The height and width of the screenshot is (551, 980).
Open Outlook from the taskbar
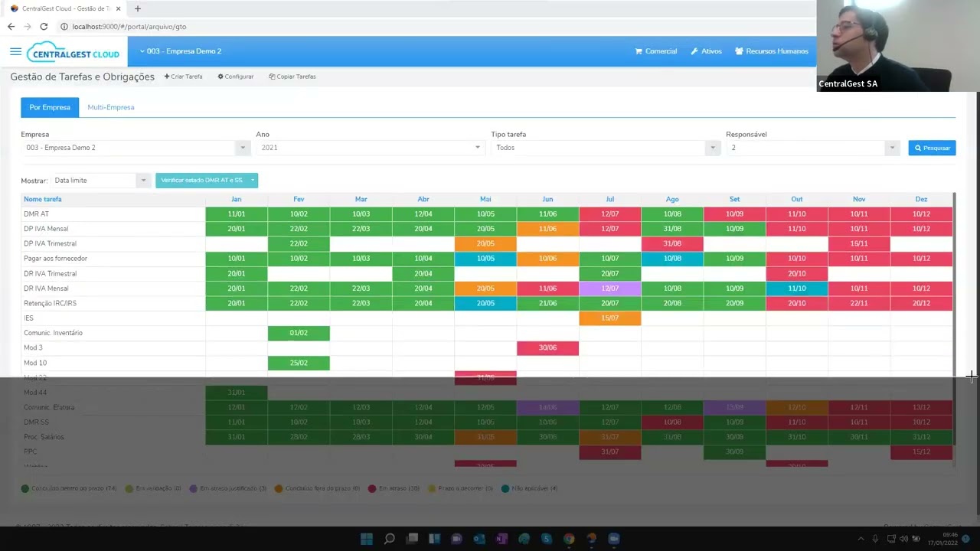click(x=479, y=539)
